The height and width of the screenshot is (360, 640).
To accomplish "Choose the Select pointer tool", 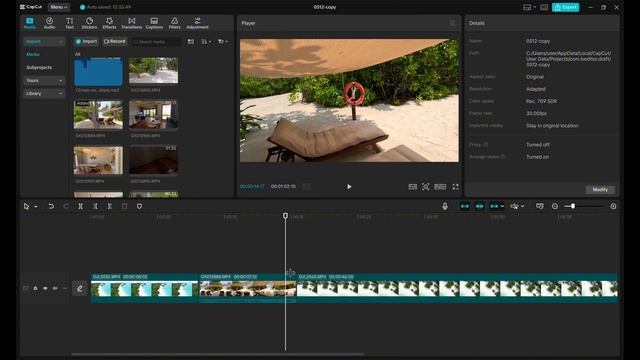I will 27,207.
